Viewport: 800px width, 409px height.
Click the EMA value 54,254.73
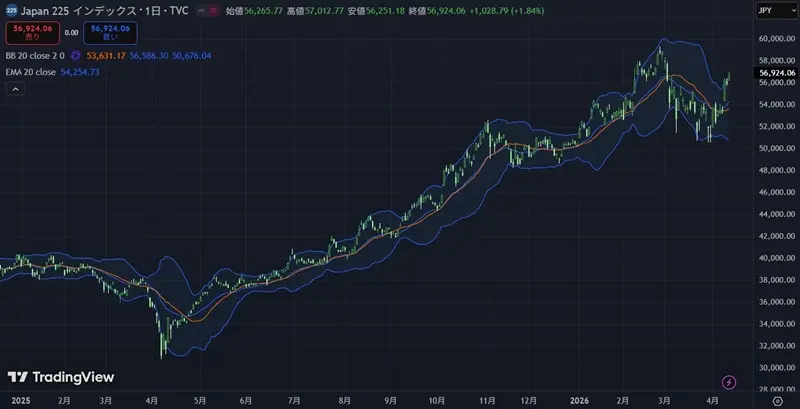pyautogui.click(x=79, y=72)
